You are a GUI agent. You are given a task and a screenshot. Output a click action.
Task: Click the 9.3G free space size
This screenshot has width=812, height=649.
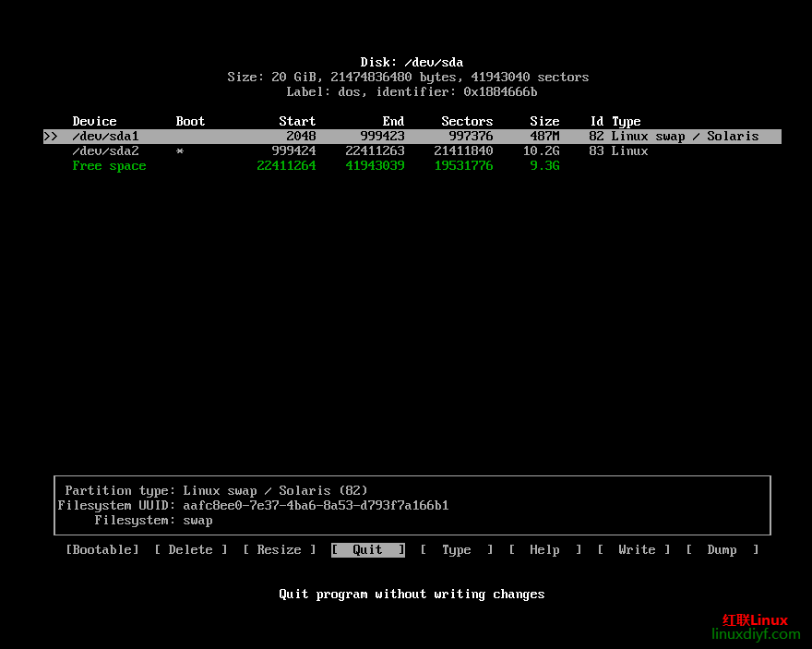pos(544,165)
